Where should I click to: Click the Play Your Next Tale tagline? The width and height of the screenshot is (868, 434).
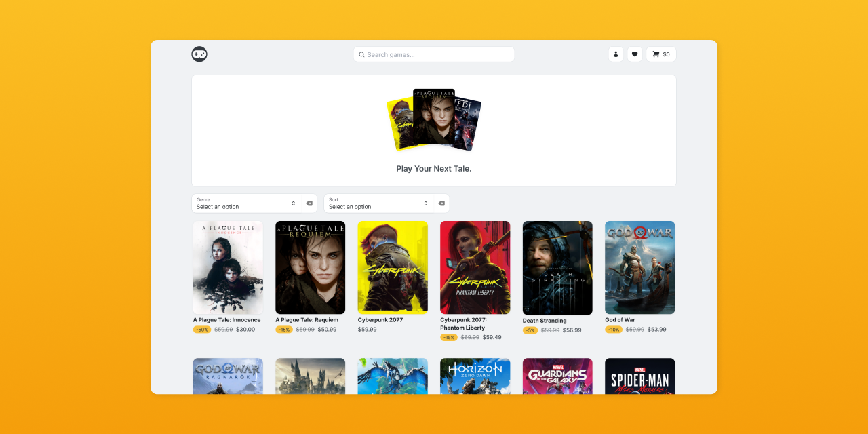[434, 169]
